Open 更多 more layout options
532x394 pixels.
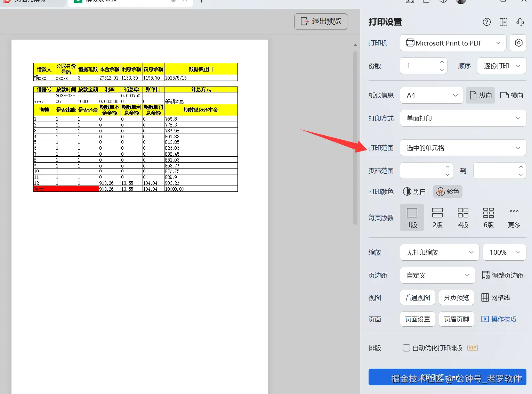point(514,217)
